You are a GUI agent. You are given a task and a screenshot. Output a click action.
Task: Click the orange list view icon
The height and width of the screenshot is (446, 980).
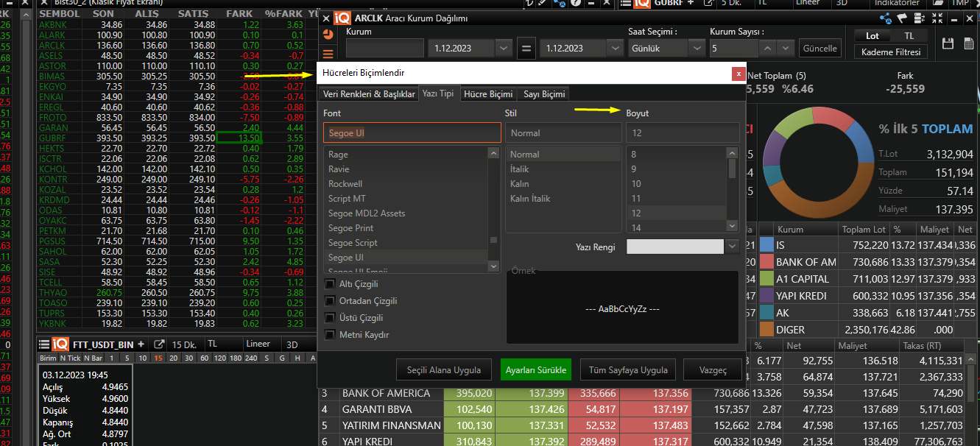coord(328,53)
